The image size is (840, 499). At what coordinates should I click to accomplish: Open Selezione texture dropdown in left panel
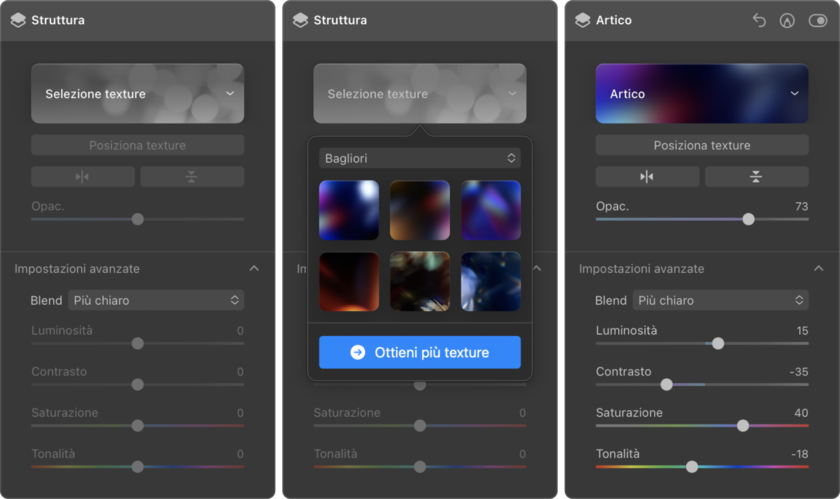[137, 94]
